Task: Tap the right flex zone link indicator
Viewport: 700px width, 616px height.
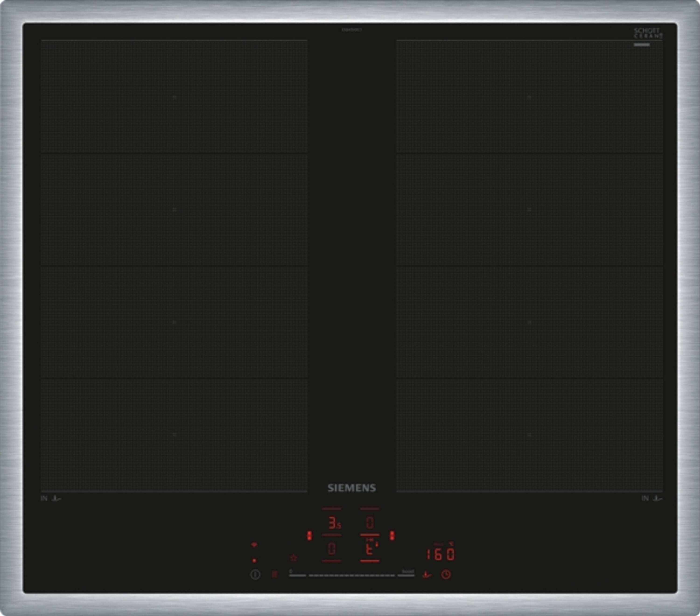Action: [392, 536]
